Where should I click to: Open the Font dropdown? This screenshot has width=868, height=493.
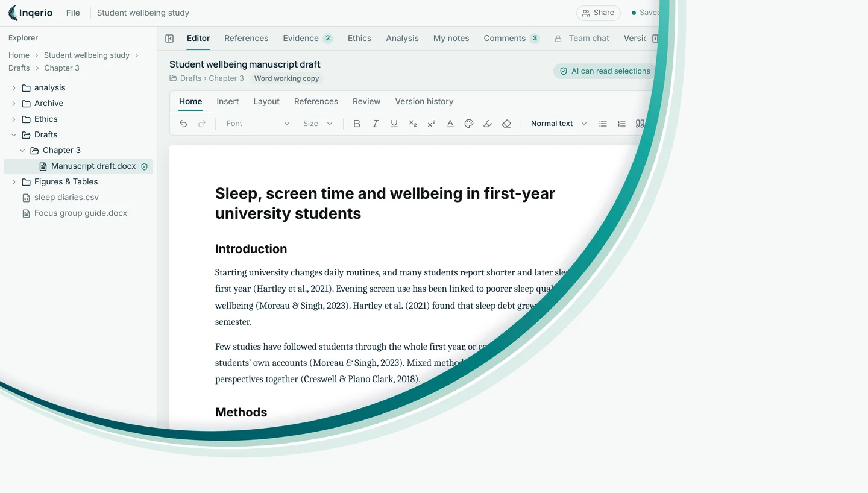257,124
